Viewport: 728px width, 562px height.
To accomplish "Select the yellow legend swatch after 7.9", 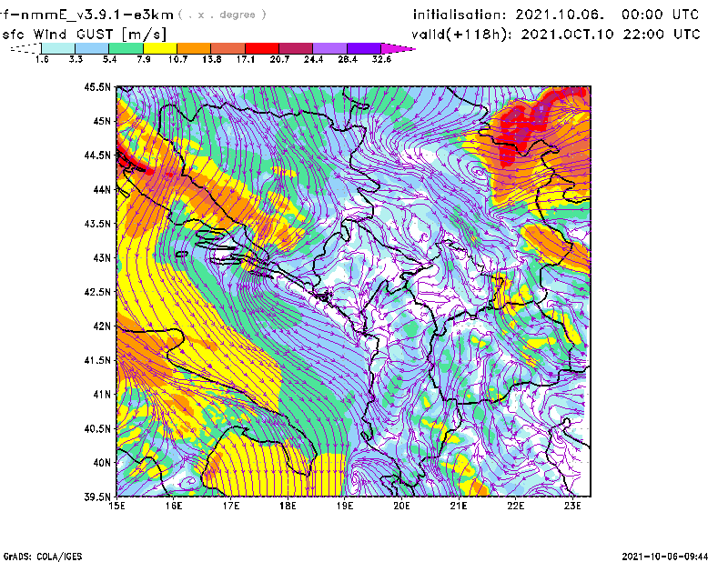I will click(160, 48).
